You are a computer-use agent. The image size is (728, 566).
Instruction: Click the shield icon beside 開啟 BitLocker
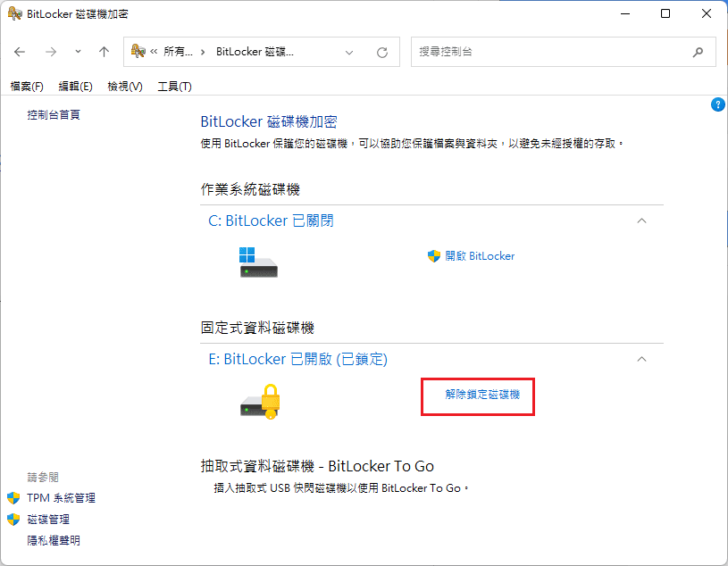433,256
